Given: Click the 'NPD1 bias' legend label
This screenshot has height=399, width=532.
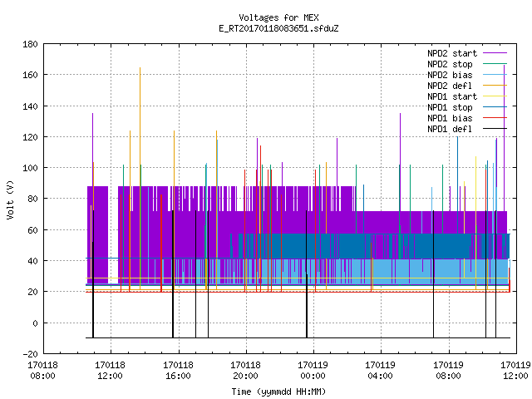Looking at the screenshot, I should (450, 118).
